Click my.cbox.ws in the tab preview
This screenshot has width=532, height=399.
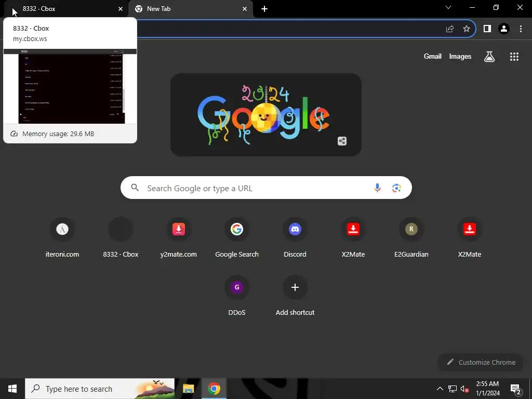coord(30,38)
